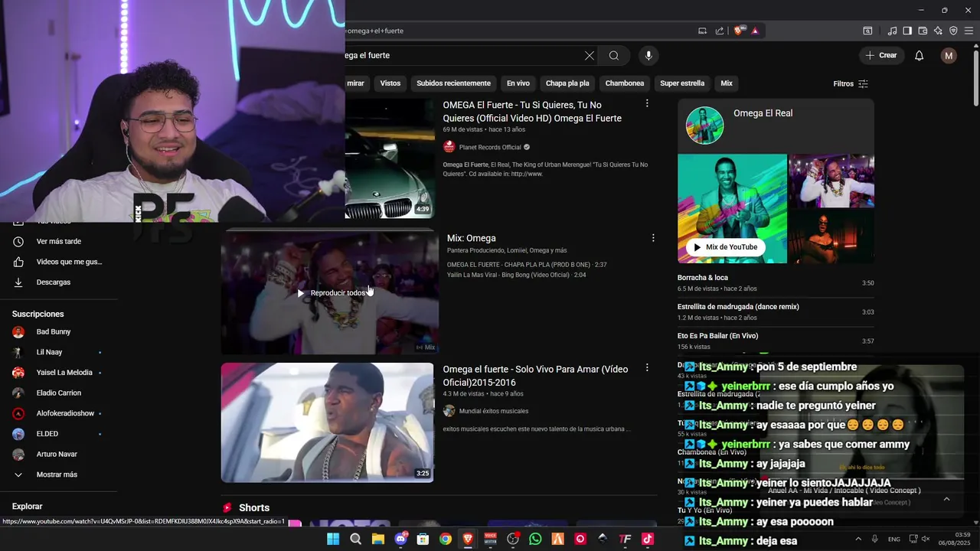Click the Crear button

click(881, 56)
